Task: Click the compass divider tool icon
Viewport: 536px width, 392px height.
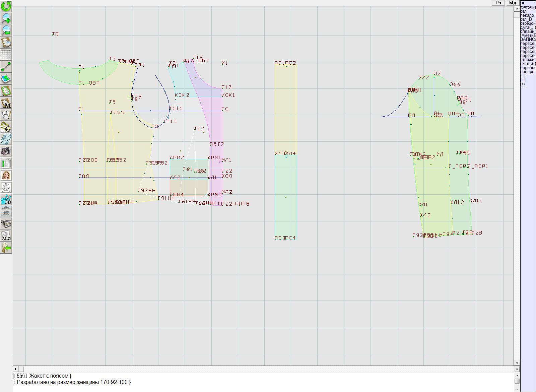Action: pos(6,115)
